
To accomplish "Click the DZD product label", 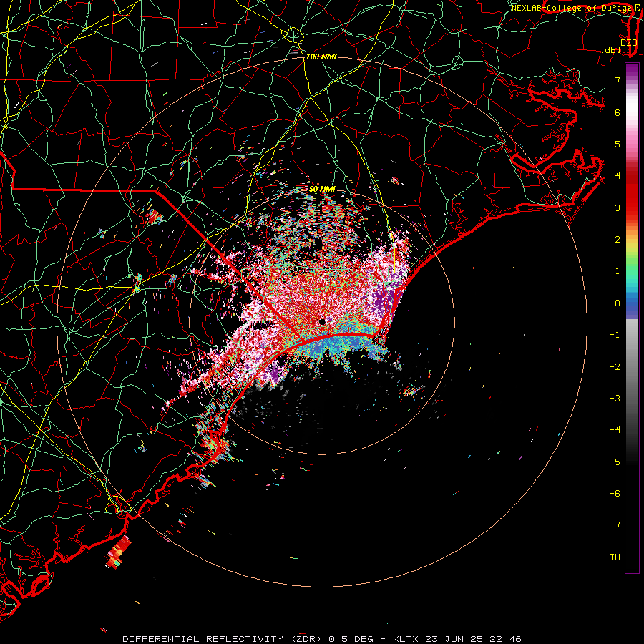I will pyautogui.click(x=629, y=42).
